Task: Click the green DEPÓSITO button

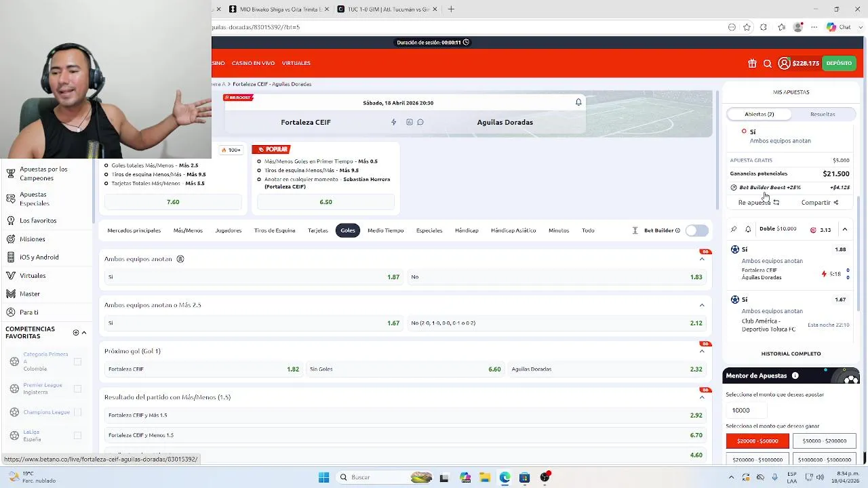Action: click(x=839, y=63)
